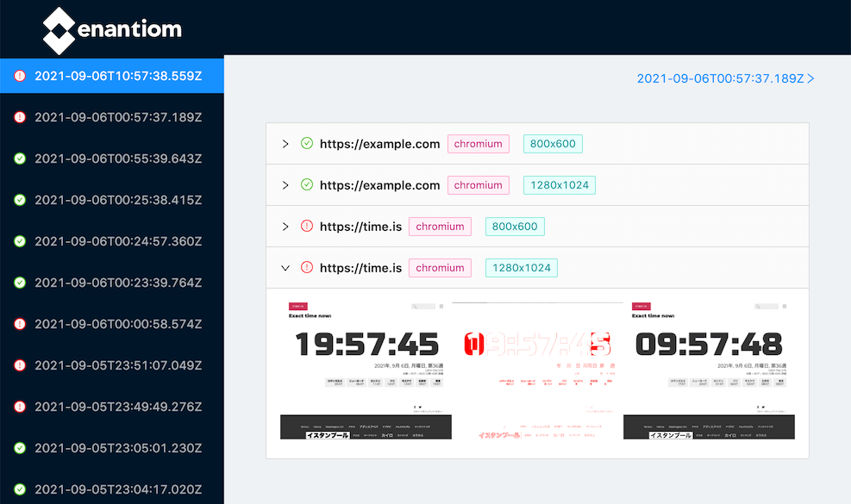This screenshot has height=504, width=851.
Task: Click the 1280x1024 tag on time.is row
Action: (521, 268)
